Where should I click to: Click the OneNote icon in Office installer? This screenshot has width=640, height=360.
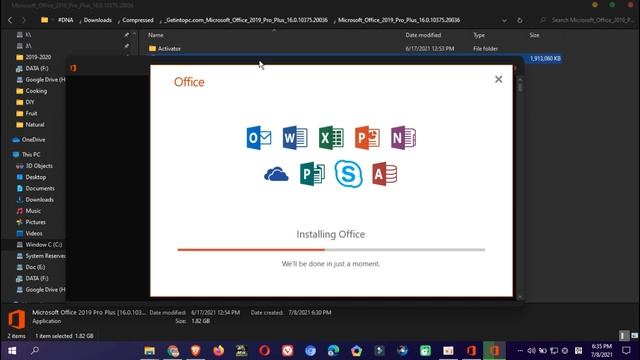click(403, 138)
